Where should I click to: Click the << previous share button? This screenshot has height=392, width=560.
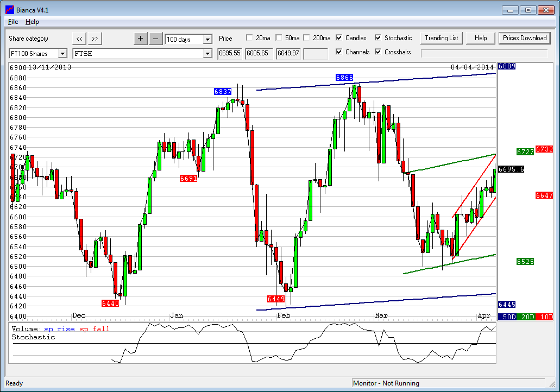pyautogui.click(x=79, y=38)
